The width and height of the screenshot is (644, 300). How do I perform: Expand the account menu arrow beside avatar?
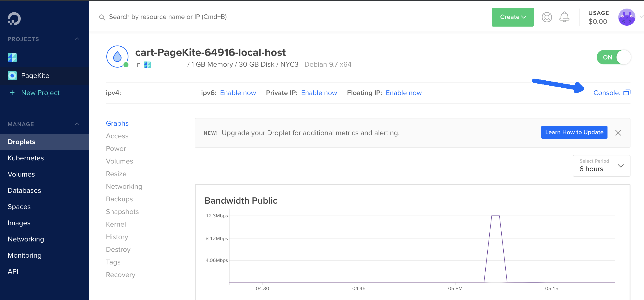point(641,17)
